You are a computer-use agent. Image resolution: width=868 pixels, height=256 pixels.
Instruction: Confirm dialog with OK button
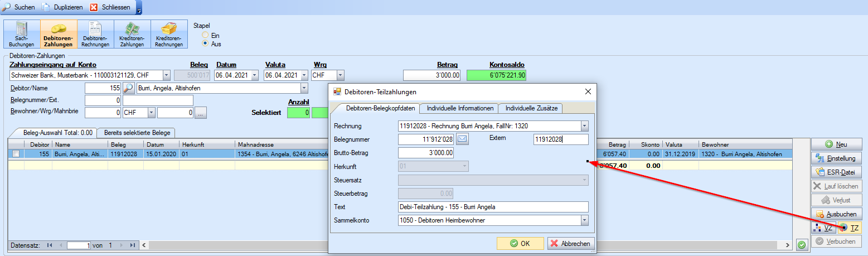[520, 243]
